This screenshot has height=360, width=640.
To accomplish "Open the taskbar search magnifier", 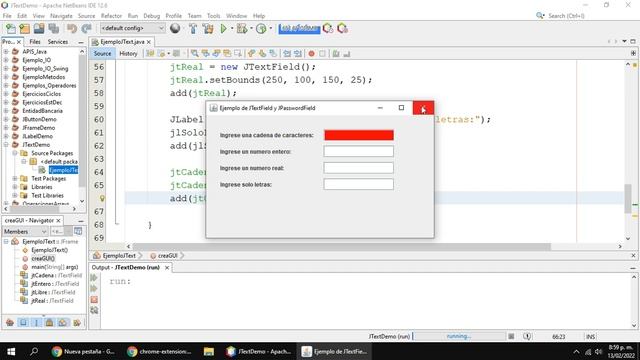I will (34, 351).
